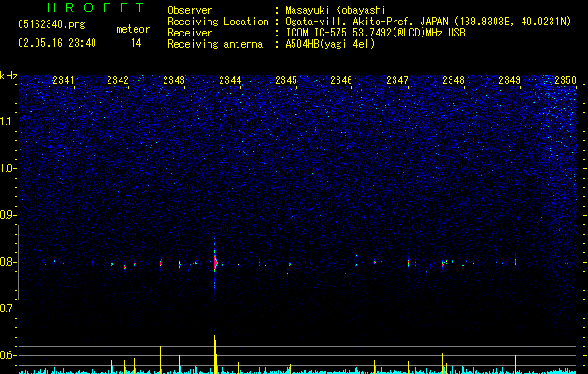
Task: Click the 2343 time marker
Action: [174, 80]
